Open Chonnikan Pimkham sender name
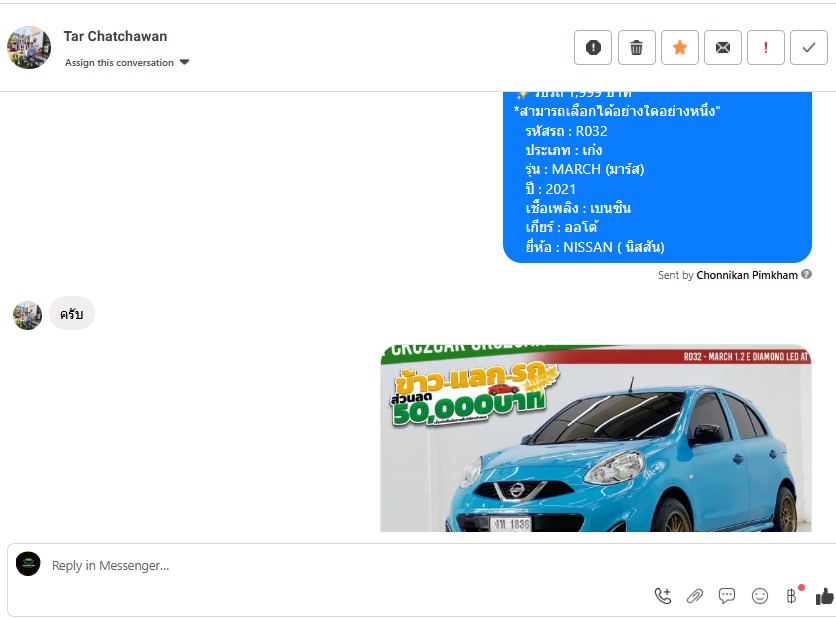 coord(747,275)
